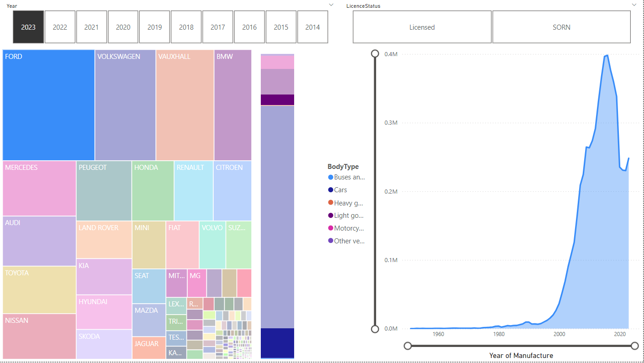This screenshot has width=644, height=363.
Task: Open the Year slicer dropdown chevron
Action: (331, 5)
